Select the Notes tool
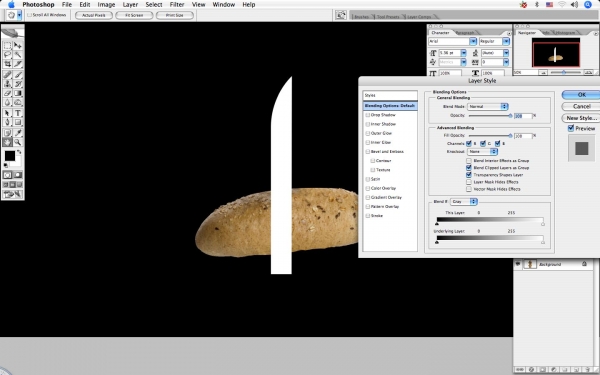Image resolution: width=600 pixels, height=375 pixels. [x=7, y=133]
